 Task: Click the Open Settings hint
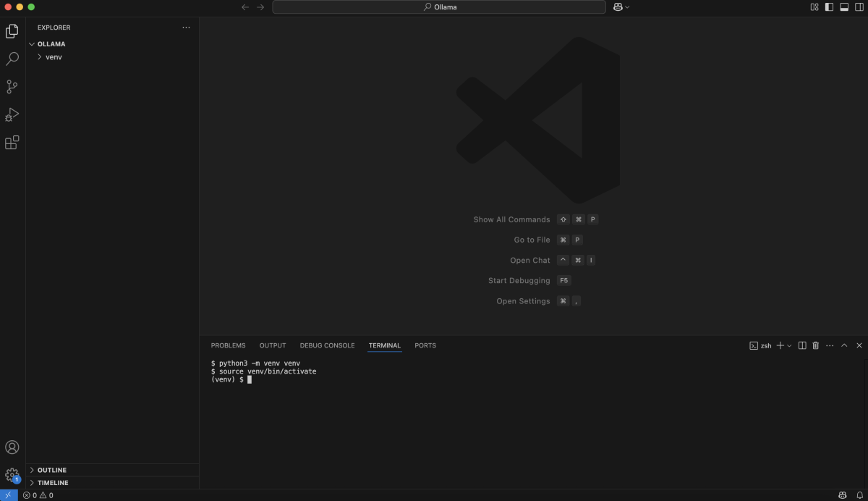523,301
